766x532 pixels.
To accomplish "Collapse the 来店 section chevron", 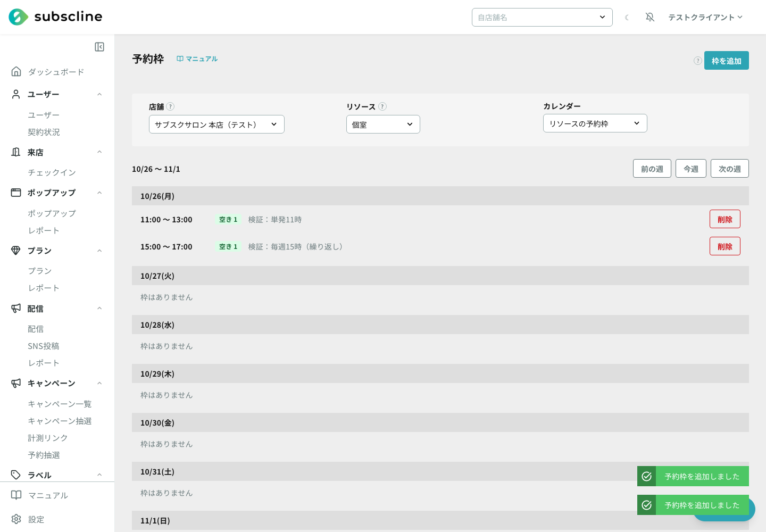I will [x=99, y=152].
